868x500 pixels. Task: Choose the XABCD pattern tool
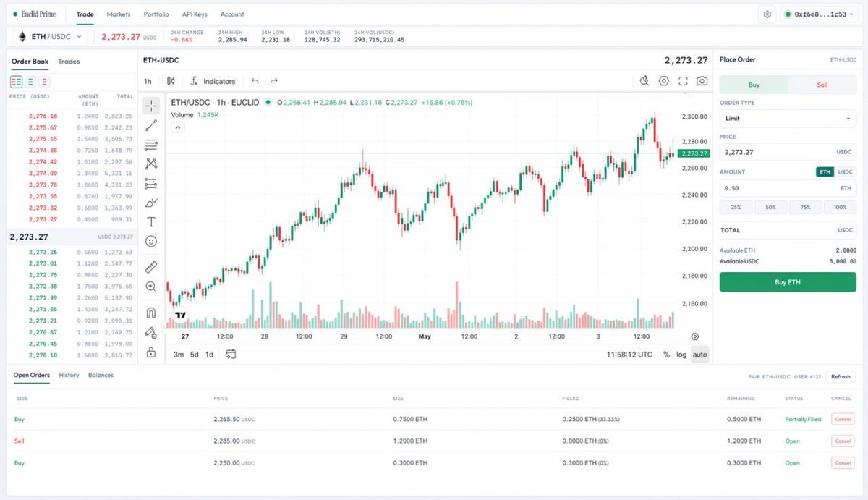pos(151,164)
